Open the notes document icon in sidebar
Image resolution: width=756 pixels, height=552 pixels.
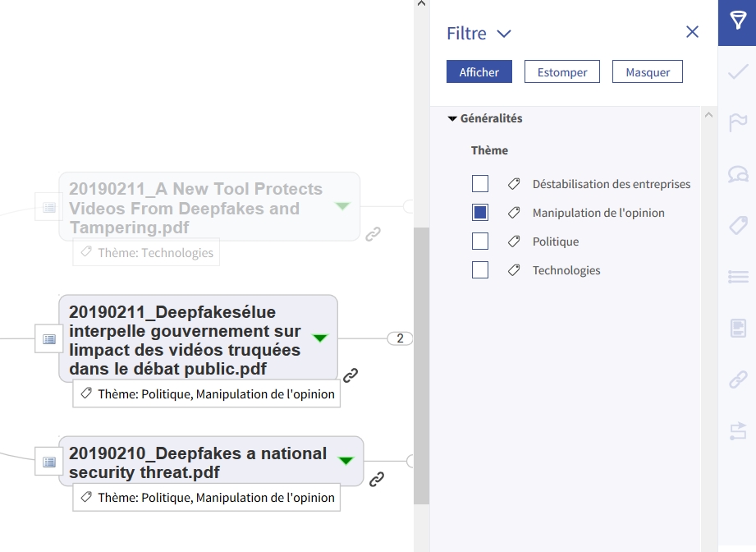point(738,328)
